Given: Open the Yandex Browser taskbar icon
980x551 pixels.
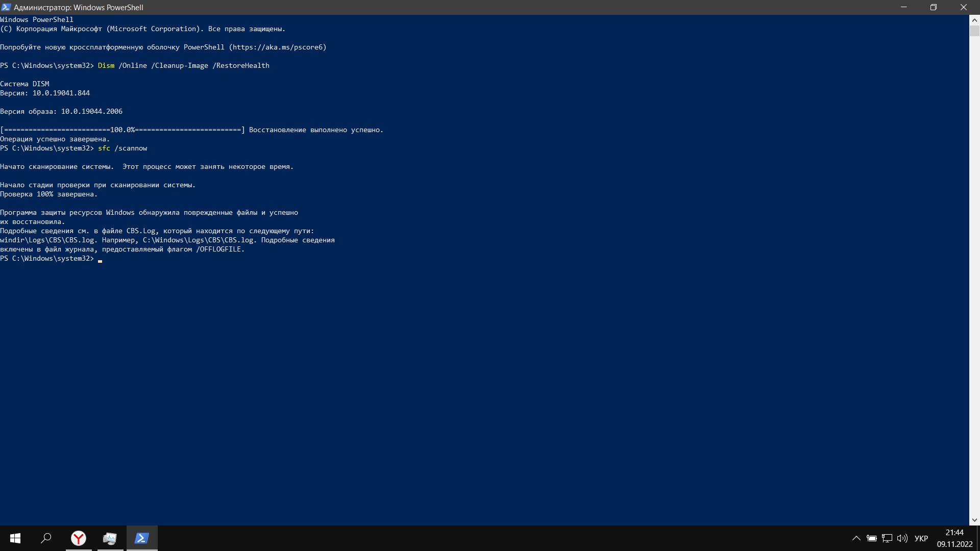Looking at the screenshot, I should click(78, 538).
